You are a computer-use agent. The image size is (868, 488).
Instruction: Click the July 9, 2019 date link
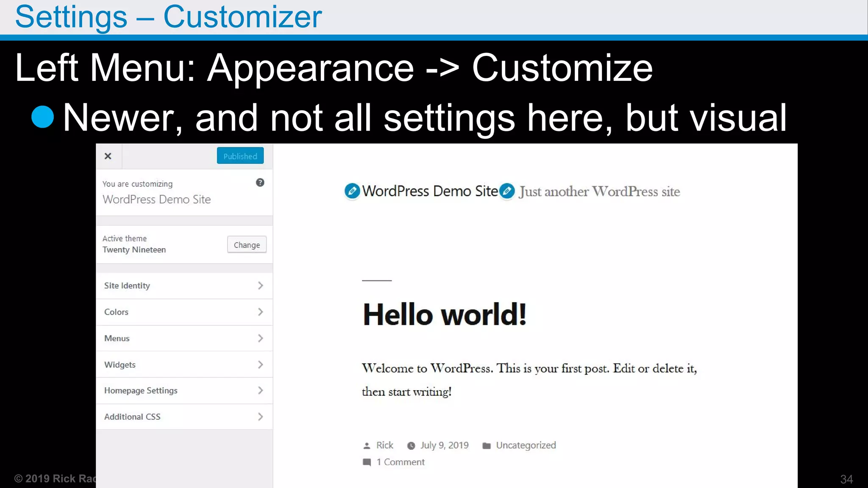pos(444,445)
